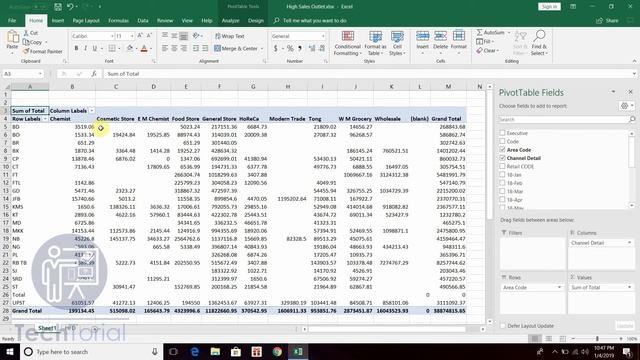Image resolution: width=640 pixels, height=360 pixels.
Task: Open Area Code dropdown in Rows area
Action: 559,287
